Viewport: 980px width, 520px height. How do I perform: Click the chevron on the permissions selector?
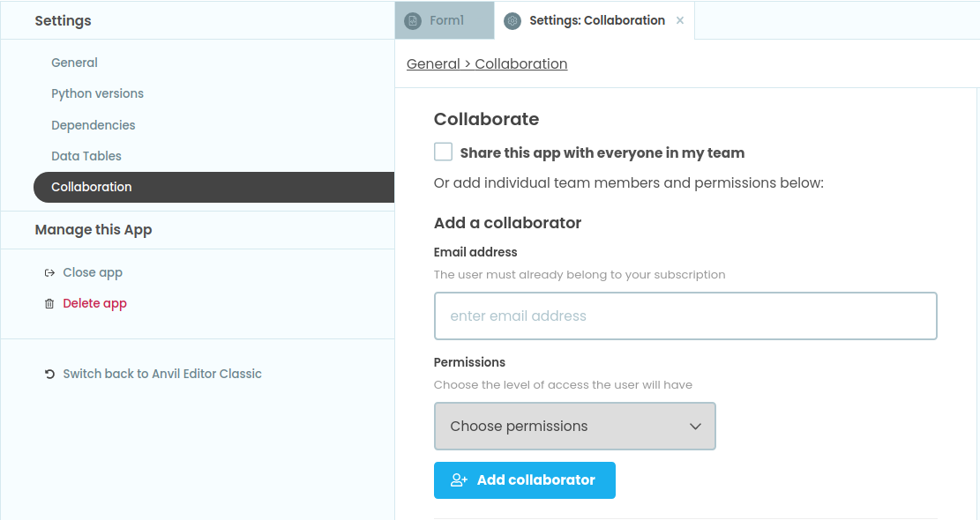tap(696, 426)
